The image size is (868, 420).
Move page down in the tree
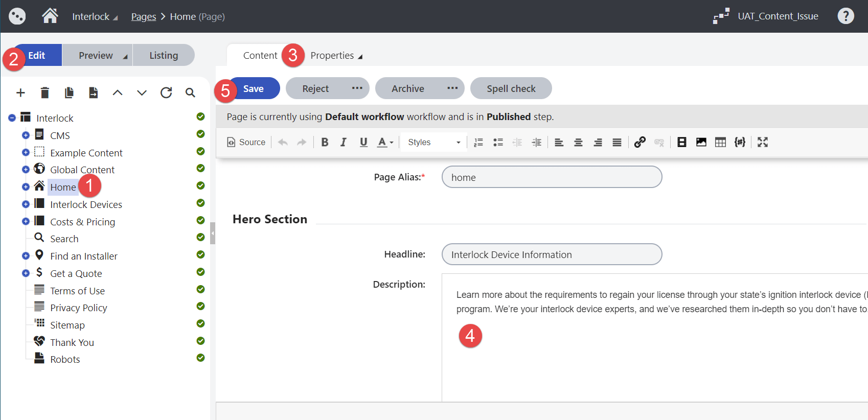click(142, 92)
